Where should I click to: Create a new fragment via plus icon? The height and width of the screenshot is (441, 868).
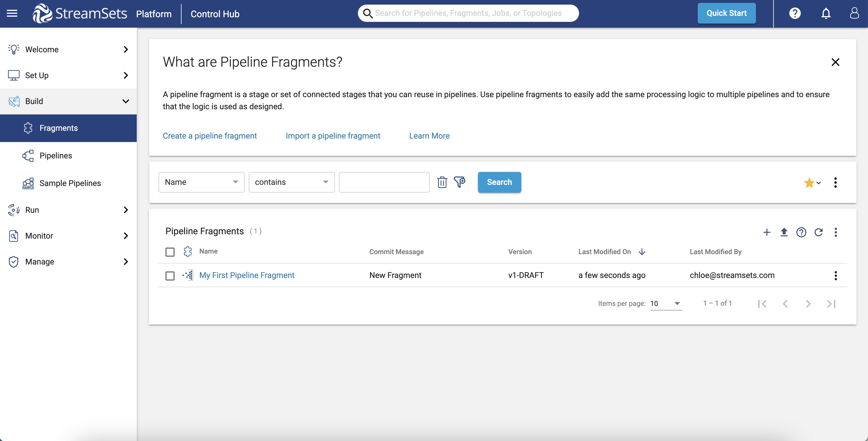(x=767, y=232)
